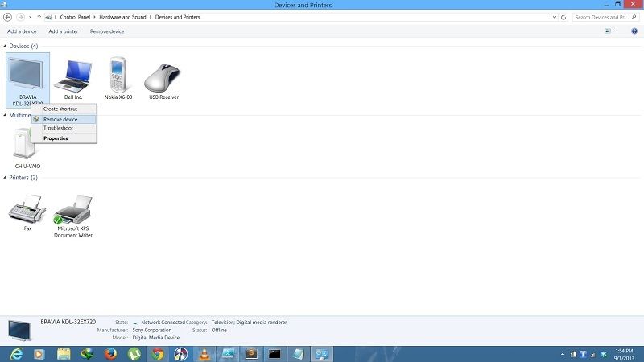644x362 pixels.
Task: Open the recent locations dropdown arrow
Action: [30, 17]
